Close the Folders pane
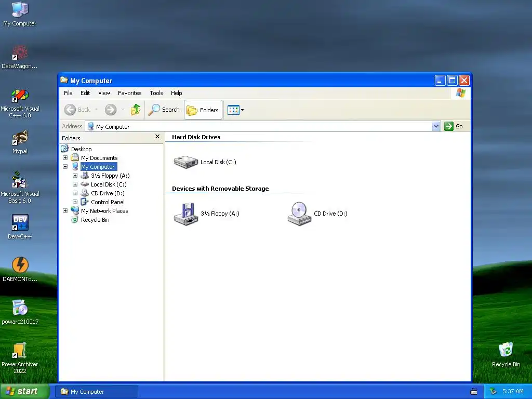 pyautogui.click(x=157, y=137)
